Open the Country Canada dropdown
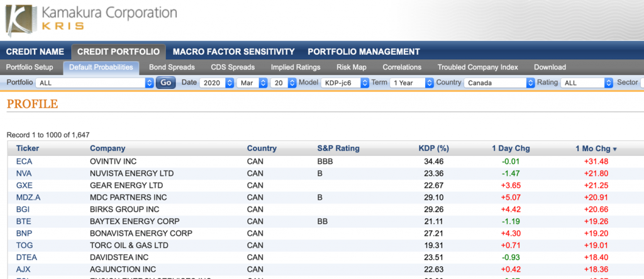Image resolution: width=644 pixels, height=279 pixels. pos(499,83)
